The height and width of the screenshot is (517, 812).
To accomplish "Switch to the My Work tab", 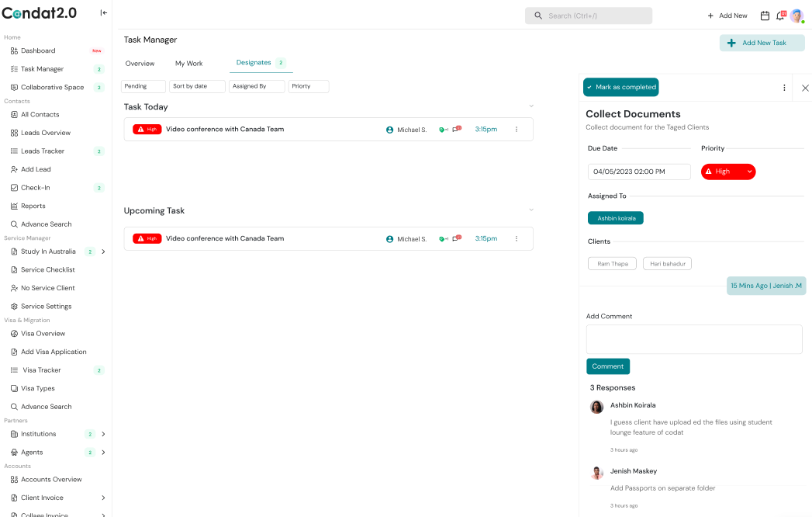I will pos(188,64).
